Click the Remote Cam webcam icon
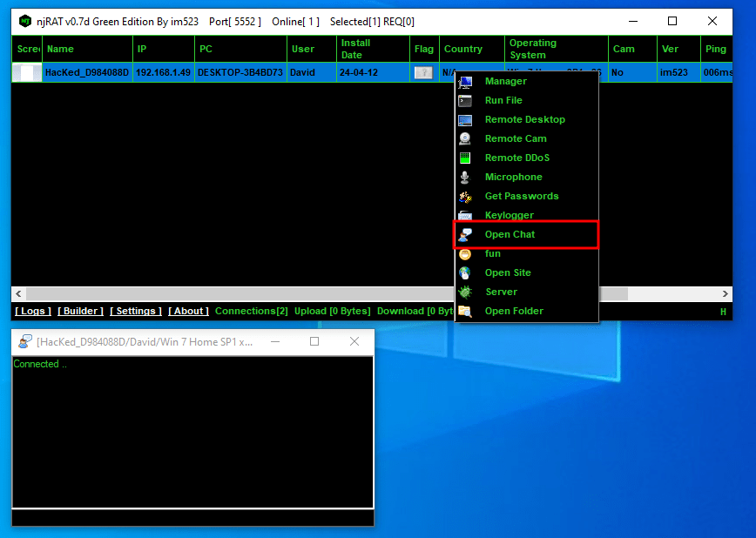The width and height of the screenshot is (756, 538). tap(465, 138)
